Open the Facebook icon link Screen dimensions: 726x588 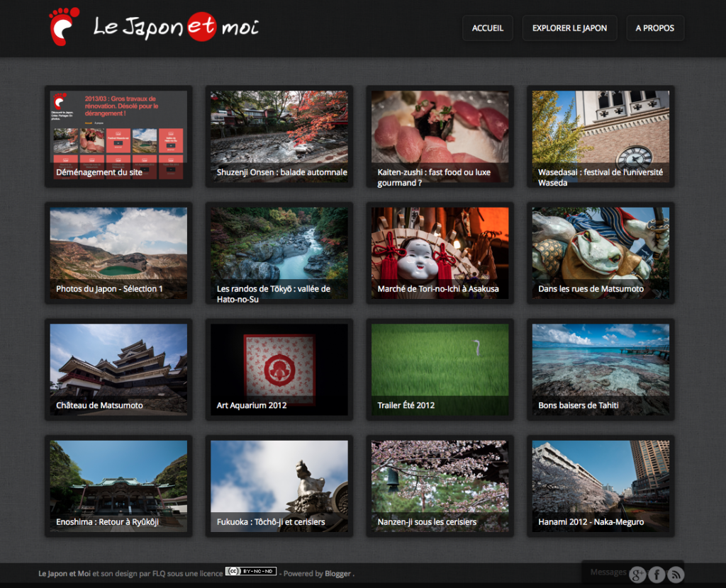tap(657, 575)
